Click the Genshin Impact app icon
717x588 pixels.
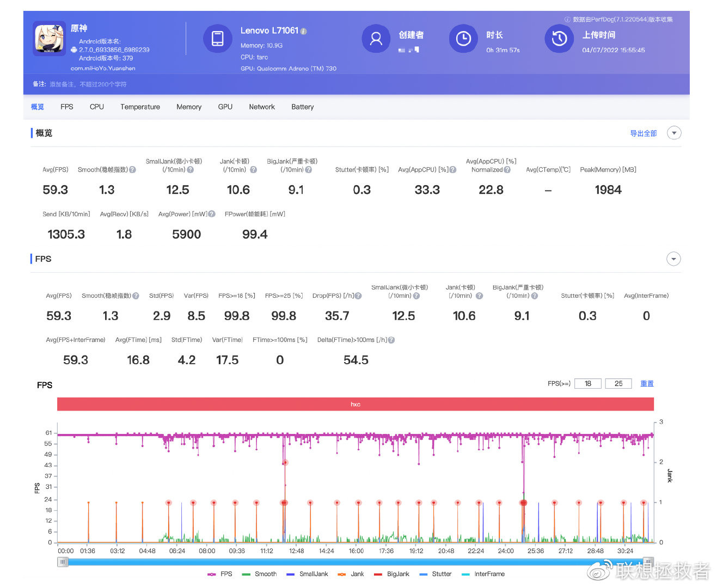[50, 38]
